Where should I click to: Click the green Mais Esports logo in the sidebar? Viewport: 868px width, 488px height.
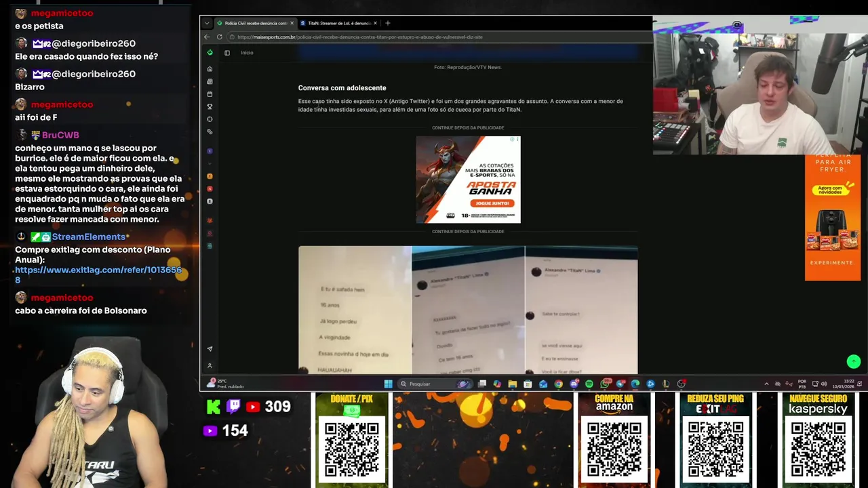(210, 52)
